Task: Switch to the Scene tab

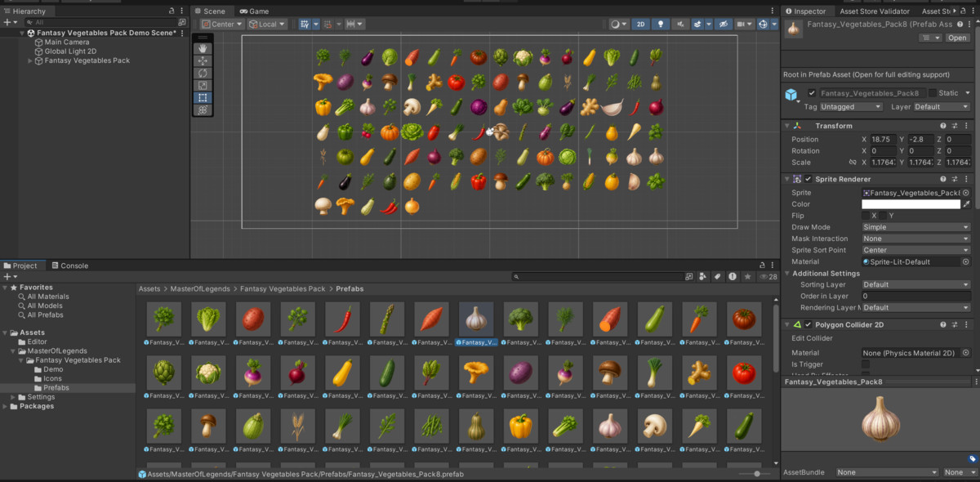Action: click(x=210, y=11)
